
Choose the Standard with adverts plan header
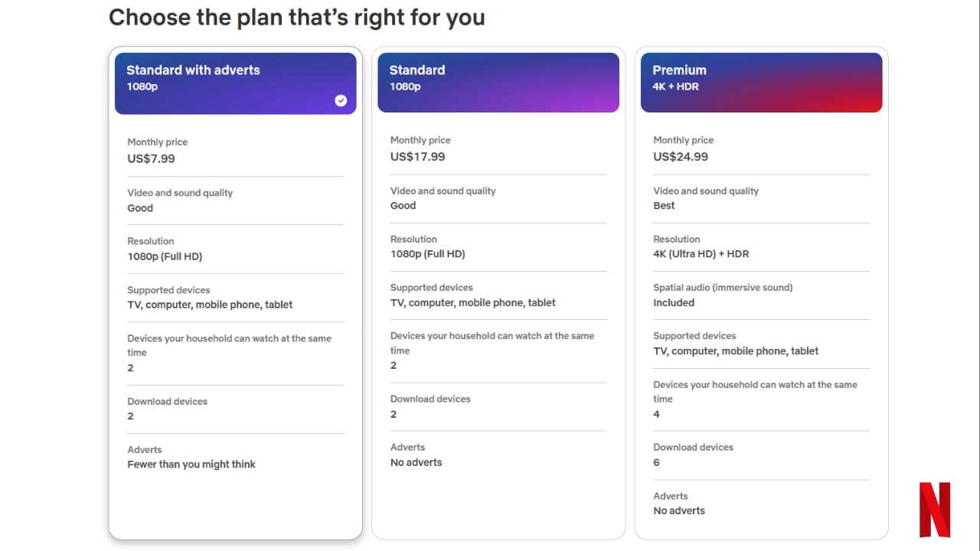pos(235,83)
